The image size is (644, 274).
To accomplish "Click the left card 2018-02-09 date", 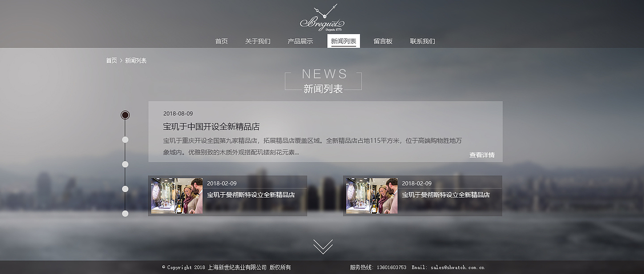I will [x=222, y=183].
